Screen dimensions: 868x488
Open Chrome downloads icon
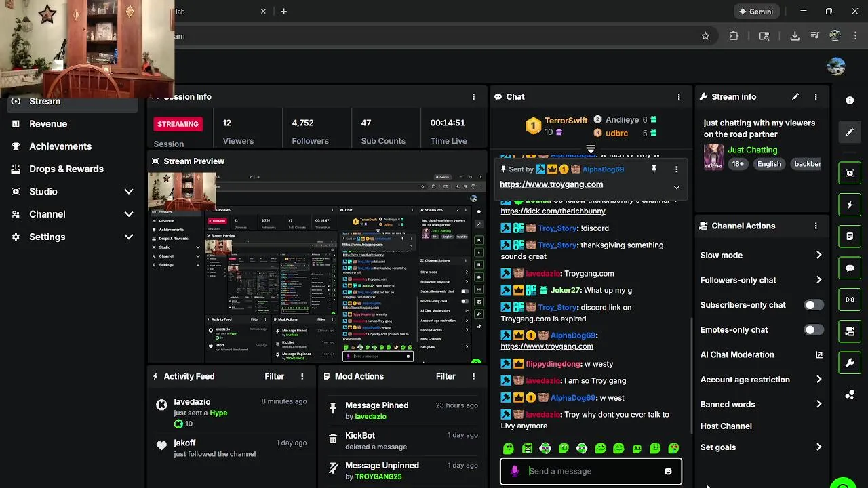pos(795,36)
